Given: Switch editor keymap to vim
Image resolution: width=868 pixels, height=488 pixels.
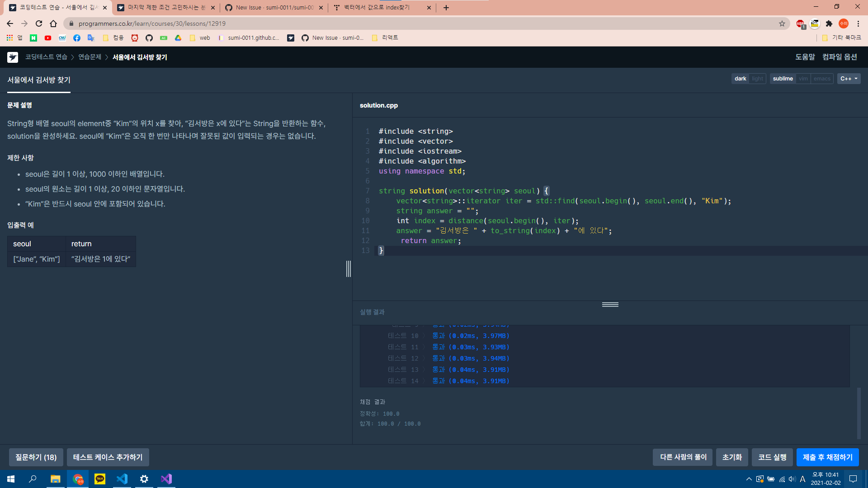Looking at the screenshot, I should click(x=803, y=79).
